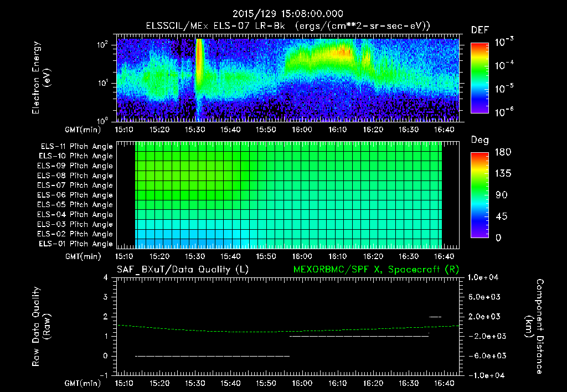Screen dimensions: 567x392
Task: Select the ELS-09 Pitch Angle row label
Action: [75, 166]
